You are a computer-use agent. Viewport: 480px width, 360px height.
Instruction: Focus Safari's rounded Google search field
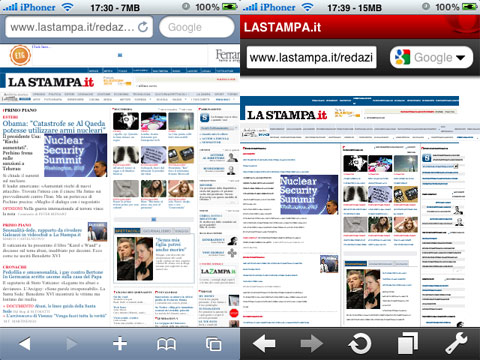(197, 27)
